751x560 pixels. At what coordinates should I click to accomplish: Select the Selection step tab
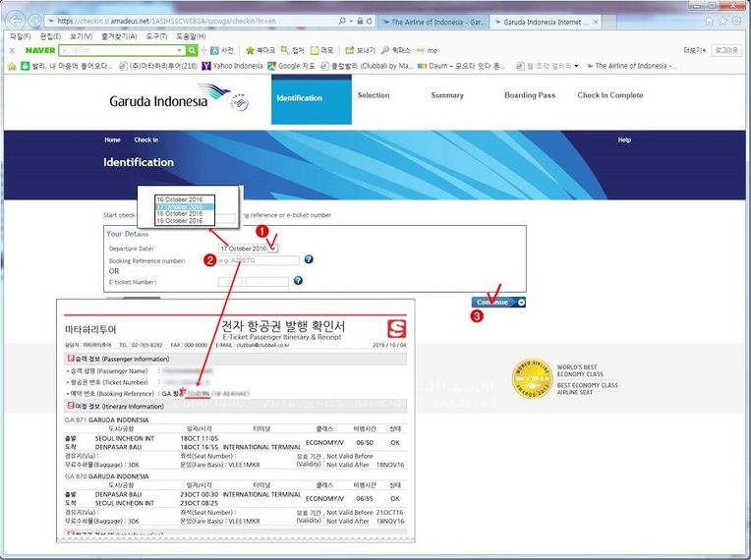pyautogui.click(x=374, y=95)
